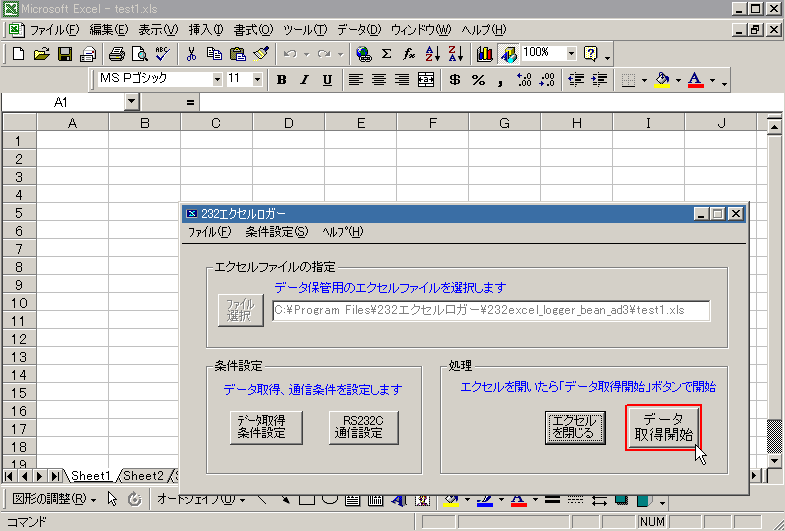Click the エクセルを閉じる button
This screenshot has height=531, width=785.
575,427
